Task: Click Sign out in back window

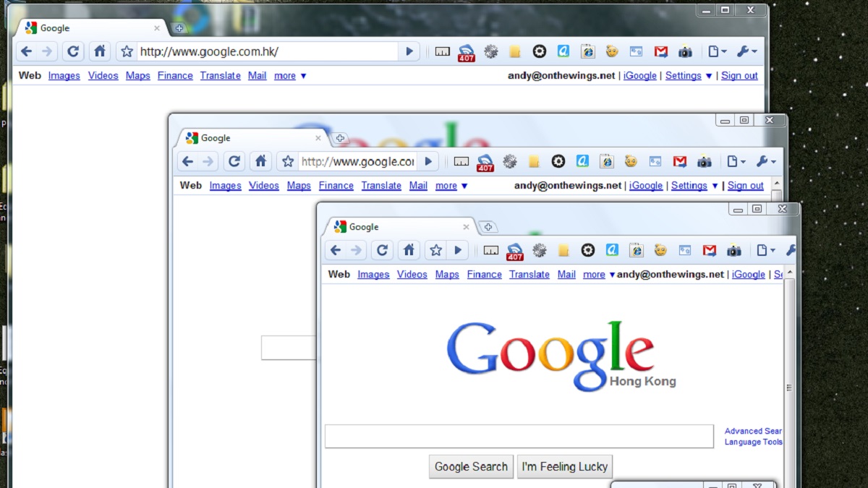Action: coord(739,76)
